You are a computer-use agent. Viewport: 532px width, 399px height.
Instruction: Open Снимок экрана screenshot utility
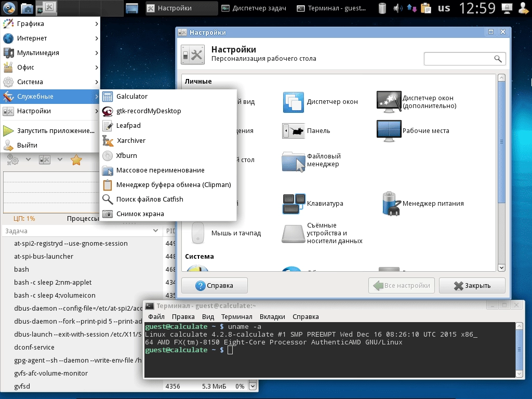point(168,214)
